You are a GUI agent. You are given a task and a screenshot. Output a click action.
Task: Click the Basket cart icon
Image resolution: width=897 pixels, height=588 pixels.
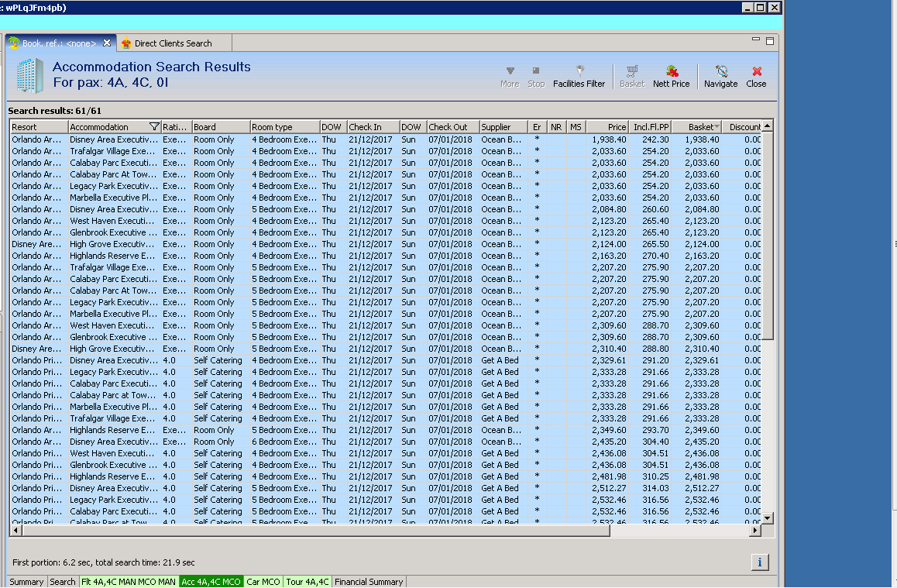[631, 71]
